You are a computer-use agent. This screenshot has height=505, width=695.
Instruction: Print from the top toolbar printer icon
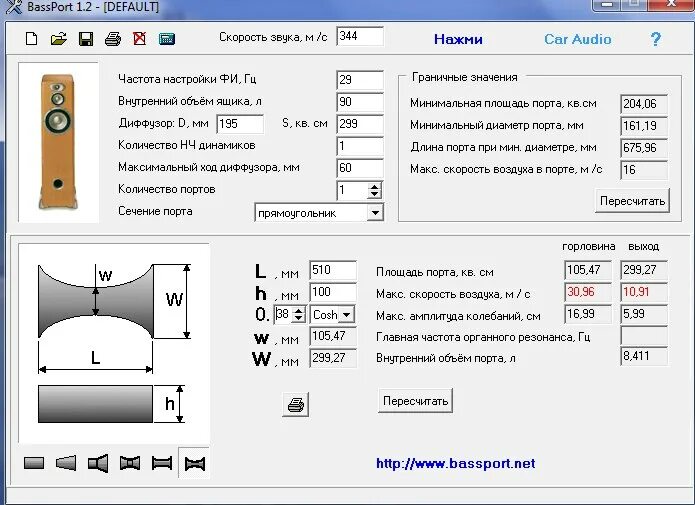tap(113, 39)
